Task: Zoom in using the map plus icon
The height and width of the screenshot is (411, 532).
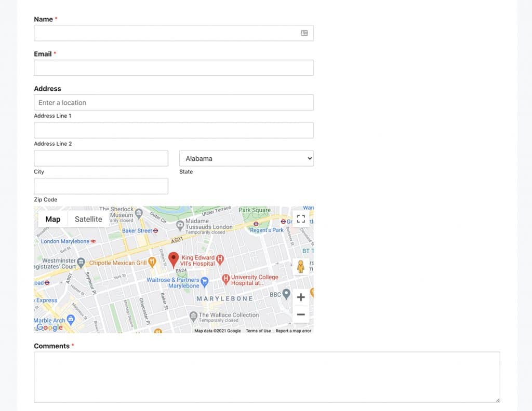Action: [300, 297]
